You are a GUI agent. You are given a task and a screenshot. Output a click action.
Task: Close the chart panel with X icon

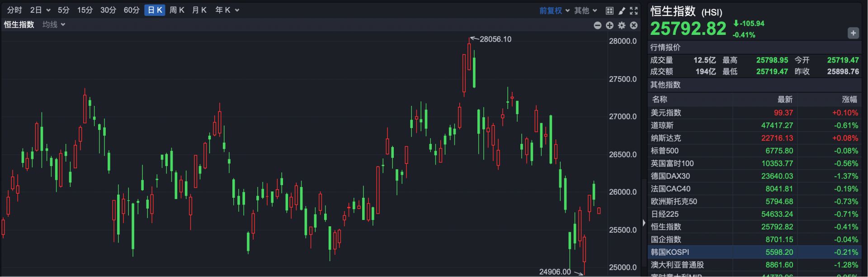[x=634, y=25]
